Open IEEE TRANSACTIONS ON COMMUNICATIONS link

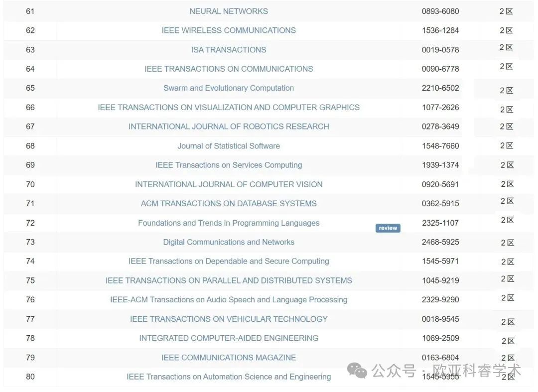(x=229, y=69)
